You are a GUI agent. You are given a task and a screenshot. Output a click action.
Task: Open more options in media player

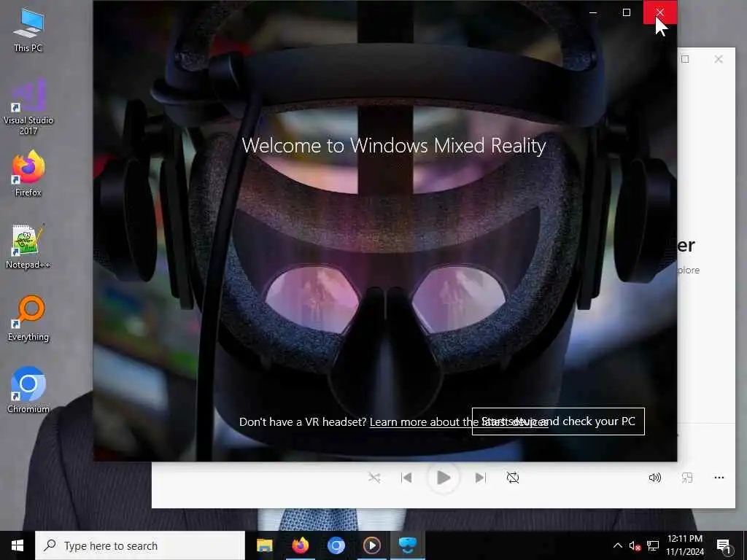pos(719,478)
